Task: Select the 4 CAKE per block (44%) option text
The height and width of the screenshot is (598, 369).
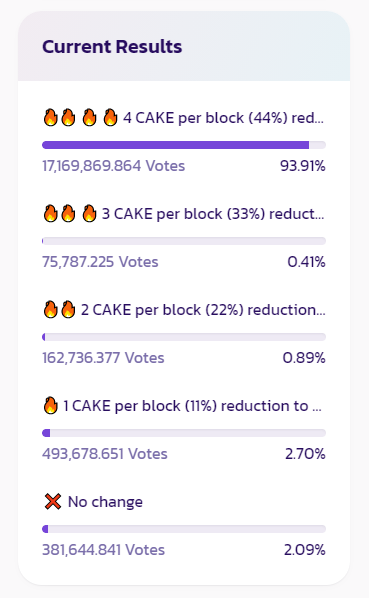Action: click(x=223, y=118)
